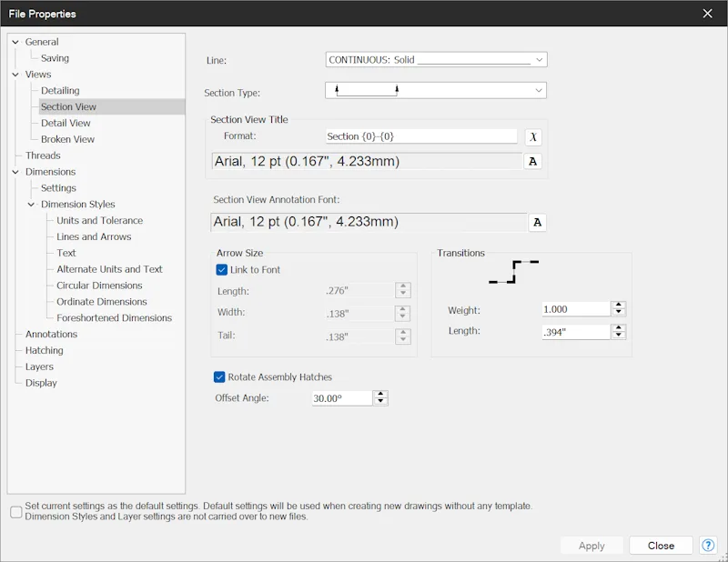Click the Section View Title Format field

click(x=421, y=136)
